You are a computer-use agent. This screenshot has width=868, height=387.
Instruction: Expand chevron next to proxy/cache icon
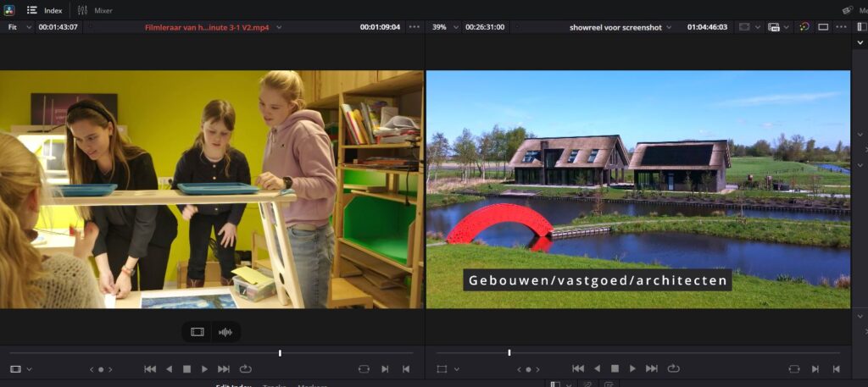(x=786, y=27)
